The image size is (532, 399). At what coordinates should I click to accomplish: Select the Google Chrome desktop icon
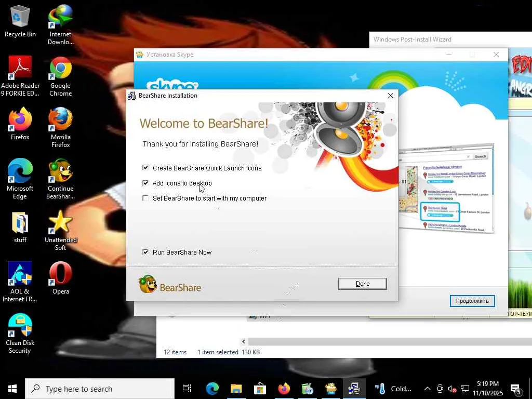tap(60, 76)
